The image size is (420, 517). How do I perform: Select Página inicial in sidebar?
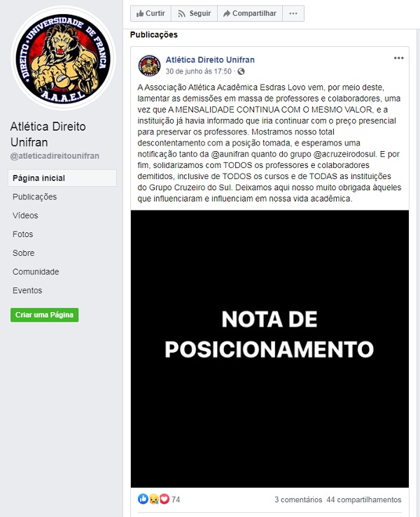click(x=62, y=178)
